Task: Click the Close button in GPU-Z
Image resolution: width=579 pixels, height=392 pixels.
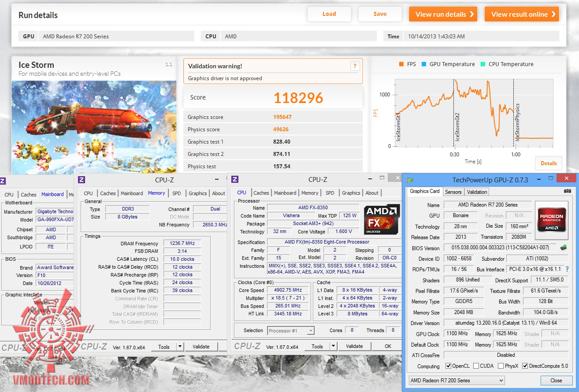Action: coord(556,381)
